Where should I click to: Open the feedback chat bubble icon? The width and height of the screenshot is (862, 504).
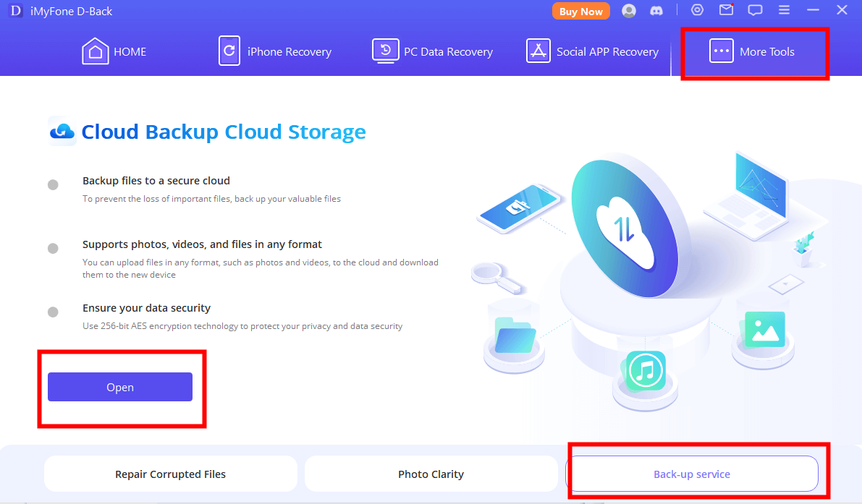pos(756,10)
